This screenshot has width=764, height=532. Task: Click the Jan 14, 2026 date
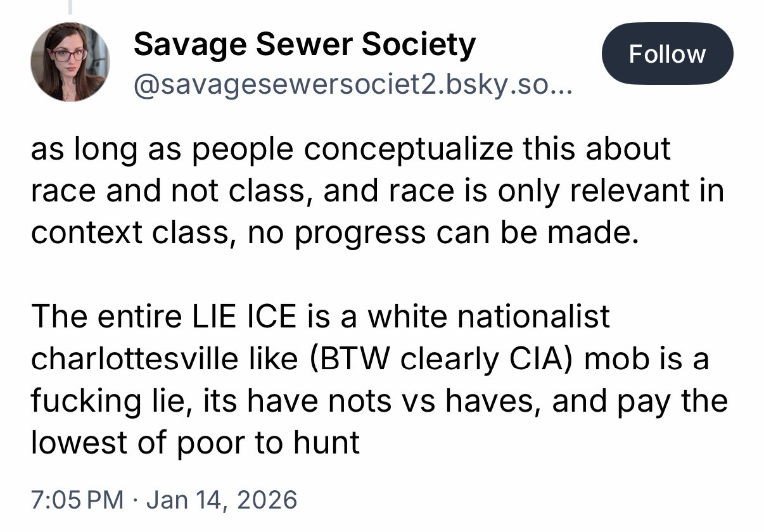(x=221, y=500)
